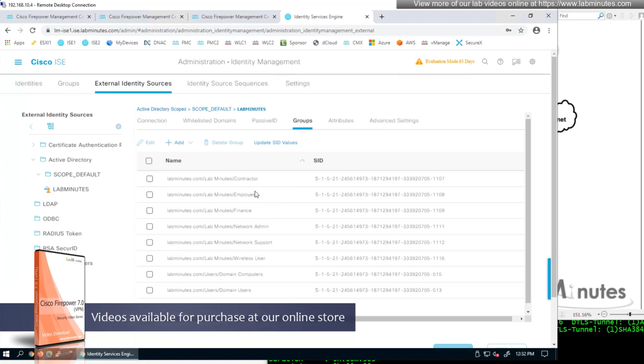Open the ISE settings gear icon
The width and height of the screenshot is (644, 364).
[x=532, y=62]
